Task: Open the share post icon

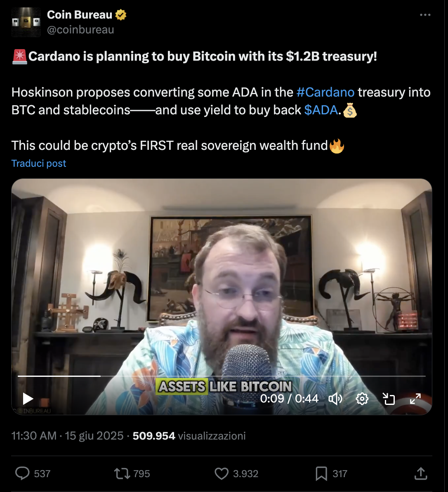Action: [421, 473]
